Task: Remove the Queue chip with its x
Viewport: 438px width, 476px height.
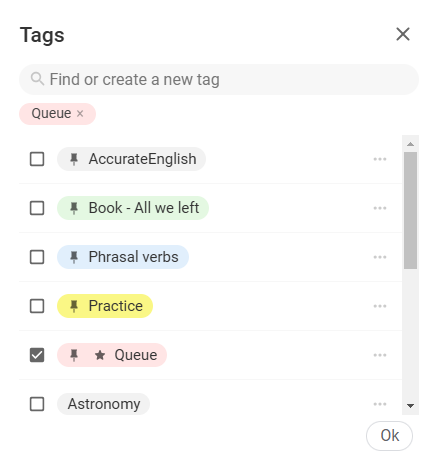Action: pos(80,114)
